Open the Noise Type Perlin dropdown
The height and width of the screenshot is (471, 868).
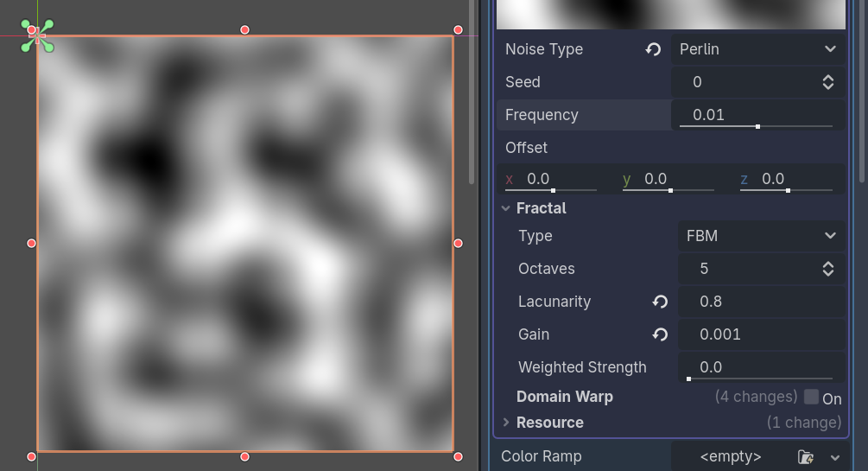pyautogui.click(x=757, y=49)
